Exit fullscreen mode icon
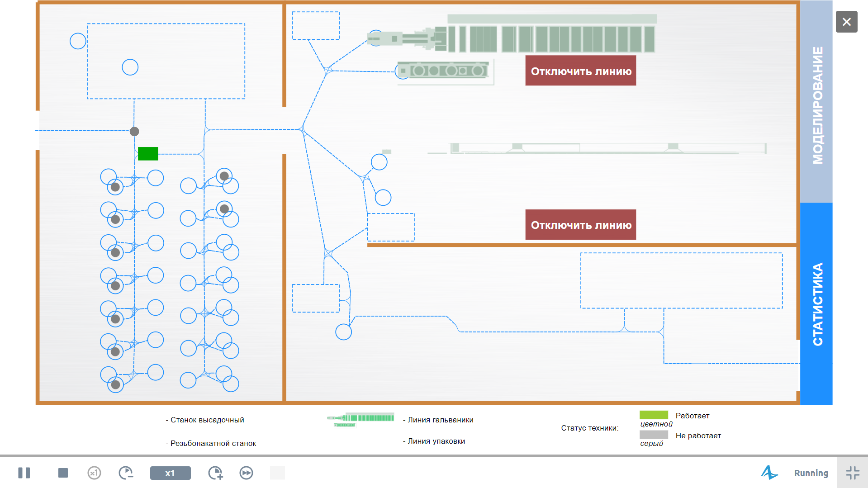The image size is (868, 488). pyautogui.click(x=853, y=473)
